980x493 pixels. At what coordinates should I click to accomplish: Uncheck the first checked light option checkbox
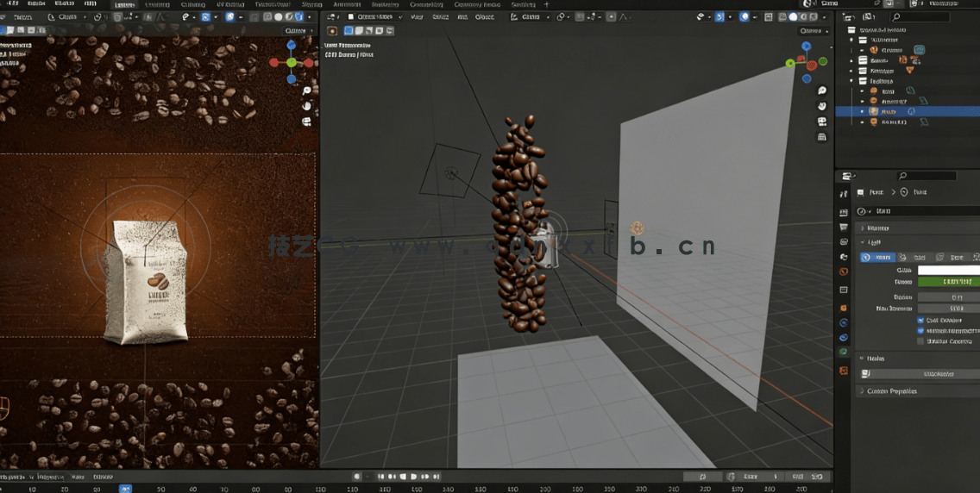point(920,320)
